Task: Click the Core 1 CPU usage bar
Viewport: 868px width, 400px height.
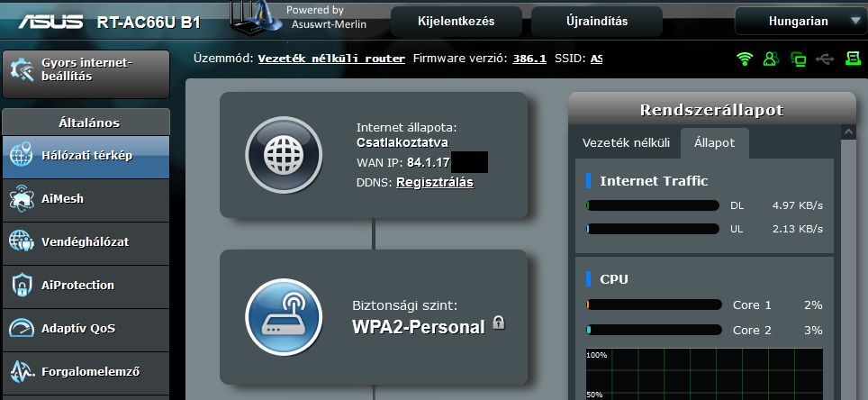Action: pyautogui.click(x=654, y=305)
